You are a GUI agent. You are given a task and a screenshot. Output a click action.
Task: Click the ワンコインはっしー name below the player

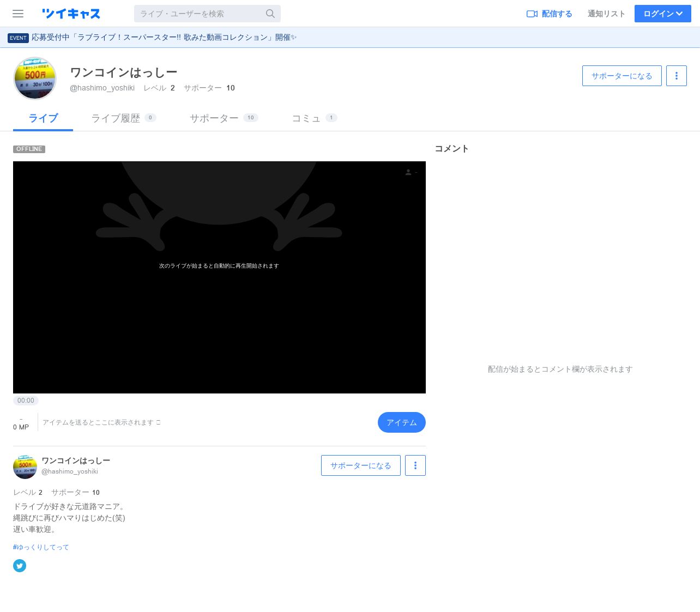click(76, 460)
